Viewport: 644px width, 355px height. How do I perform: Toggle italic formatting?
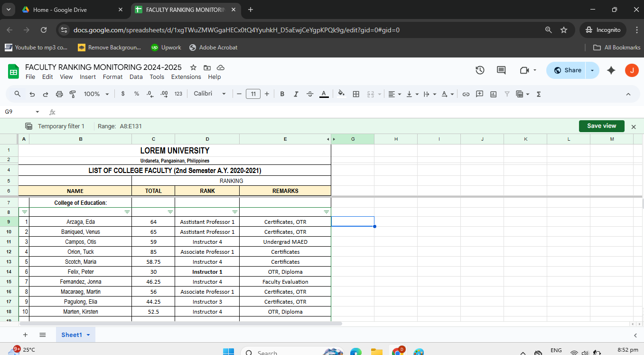point(296,94)
